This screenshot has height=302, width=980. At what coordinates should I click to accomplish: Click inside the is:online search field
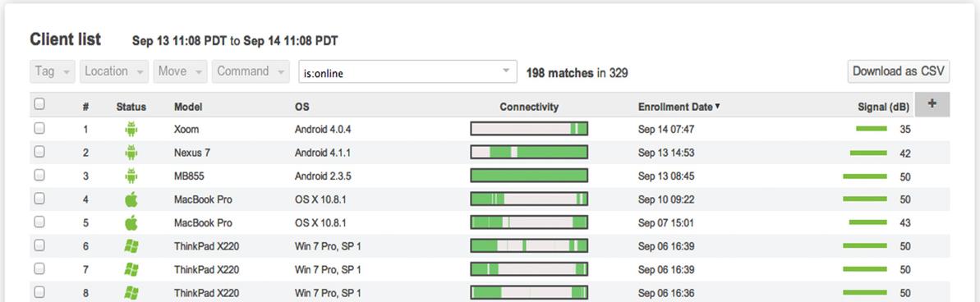[x=400, y=71]
